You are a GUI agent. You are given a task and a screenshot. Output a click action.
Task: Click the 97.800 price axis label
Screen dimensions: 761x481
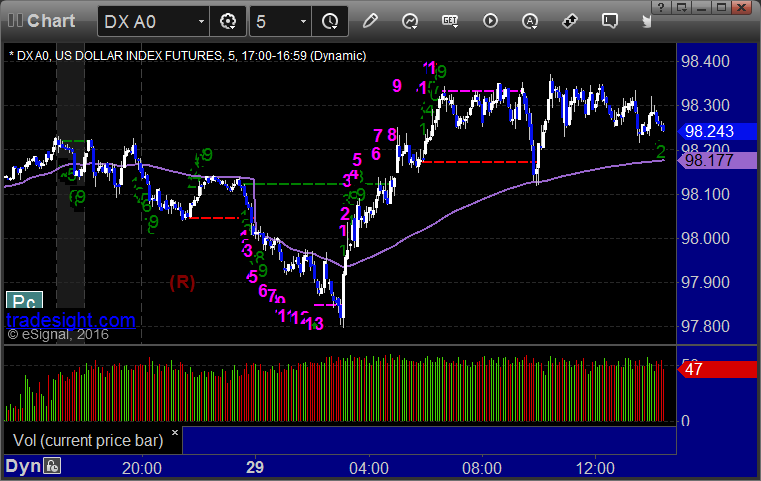705,326
